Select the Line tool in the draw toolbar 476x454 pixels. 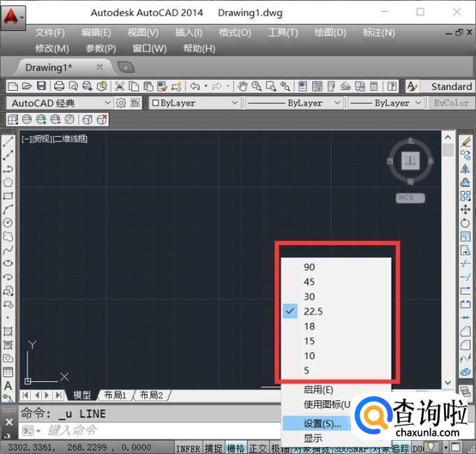coord(8,142)
